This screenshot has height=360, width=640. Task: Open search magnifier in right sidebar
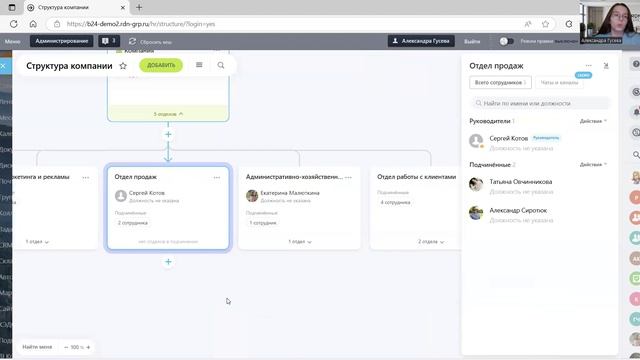click(x=636, y=155)
